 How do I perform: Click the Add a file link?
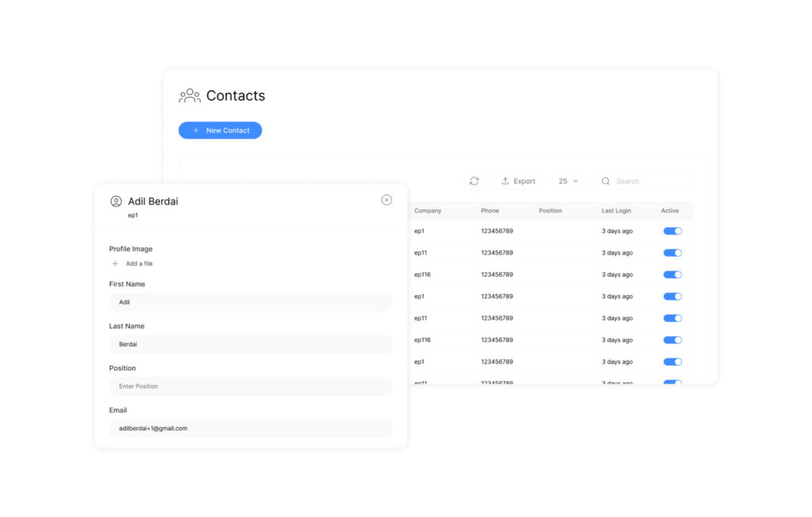click(139, 263)
